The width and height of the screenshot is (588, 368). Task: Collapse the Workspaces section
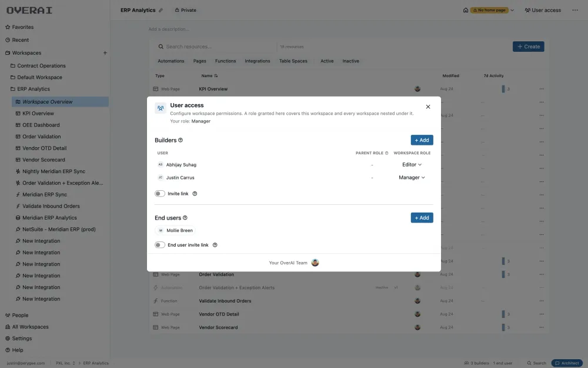point(24,53)
